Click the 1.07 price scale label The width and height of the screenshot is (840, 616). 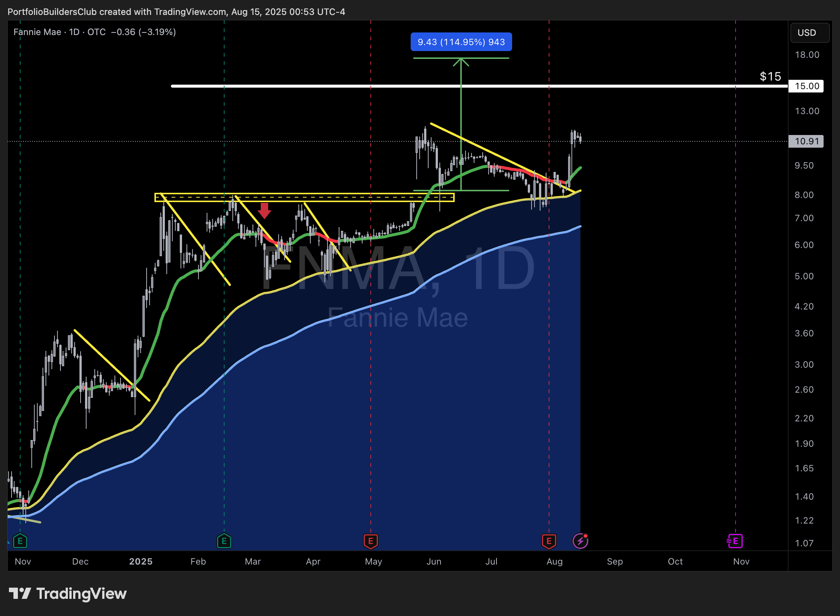pos(804,543)
